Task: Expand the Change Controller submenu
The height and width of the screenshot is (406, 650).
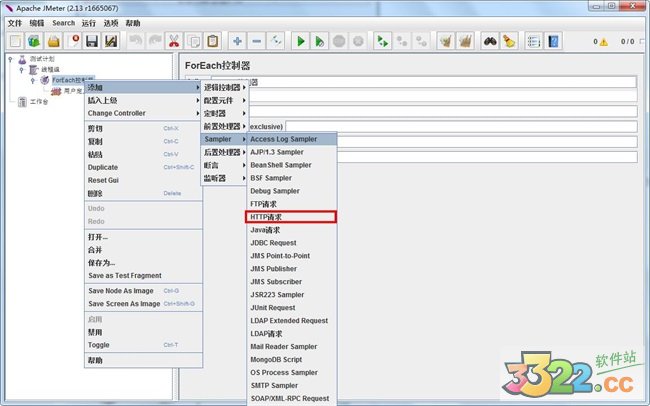Action: click(x=143, y=113)
